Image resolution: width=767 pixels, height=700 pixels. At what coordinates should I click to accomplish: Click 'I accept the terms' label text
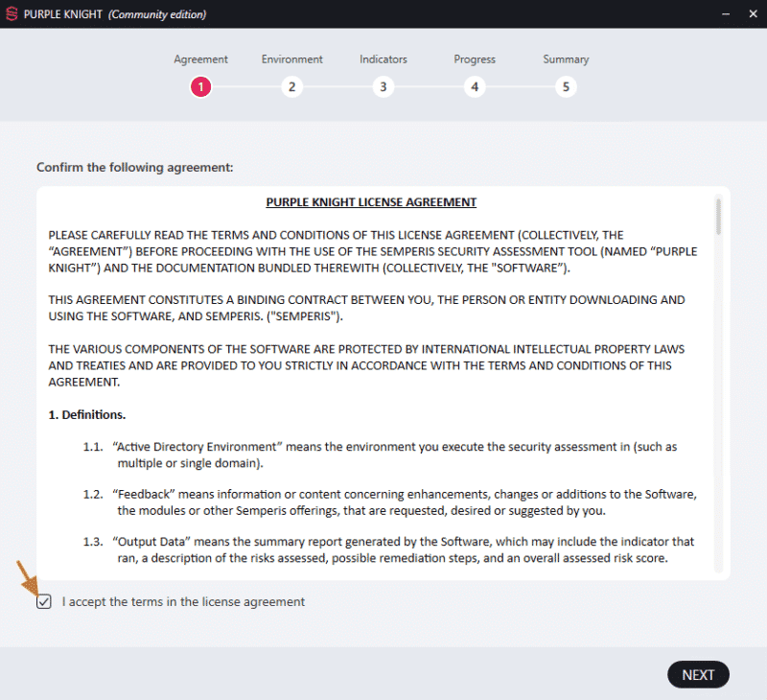(x=183, y=601)
